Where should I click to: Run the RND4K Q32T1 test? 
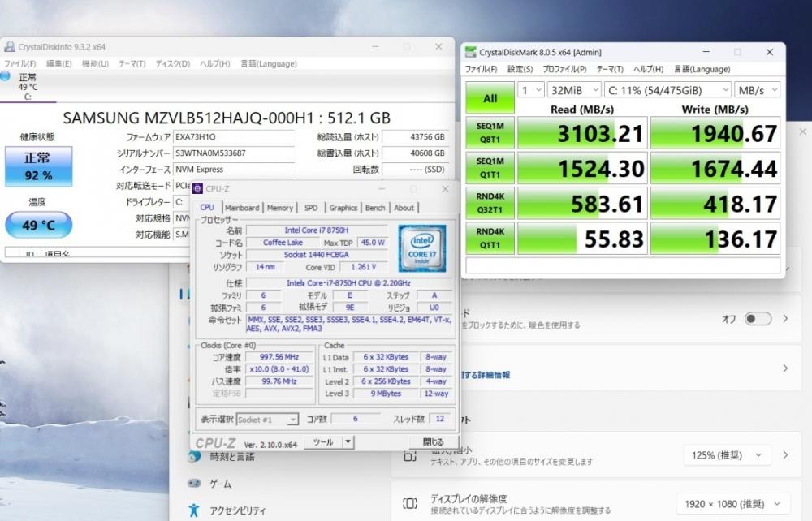point(490,203)
